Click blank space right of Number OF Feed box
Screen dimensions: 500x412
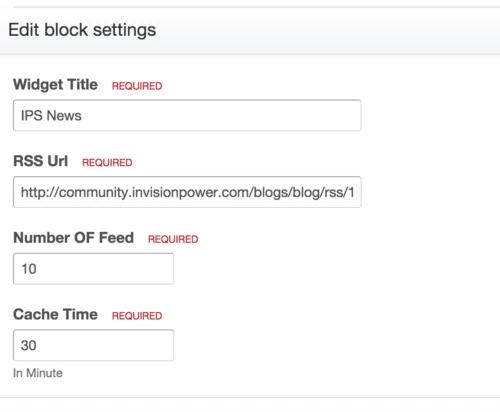(x=333, y=269)
